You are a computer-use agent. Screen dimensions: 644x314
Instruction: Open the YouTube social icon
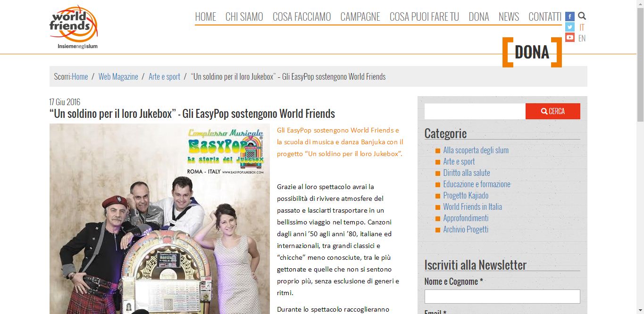point(570,37)
